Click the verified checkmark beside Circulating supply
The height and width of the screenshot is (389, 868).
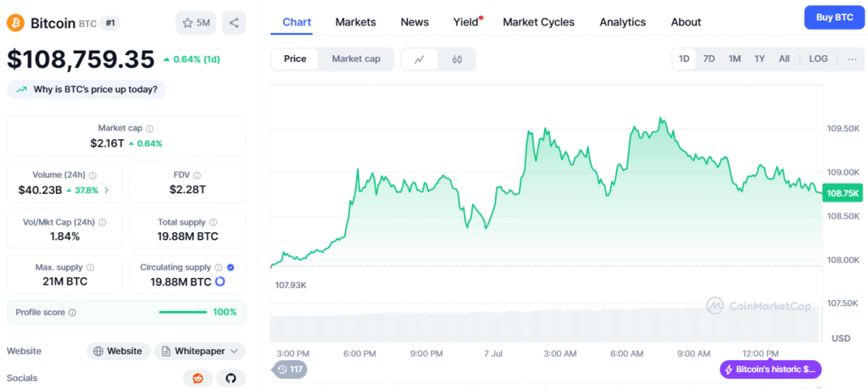(231, 267)
